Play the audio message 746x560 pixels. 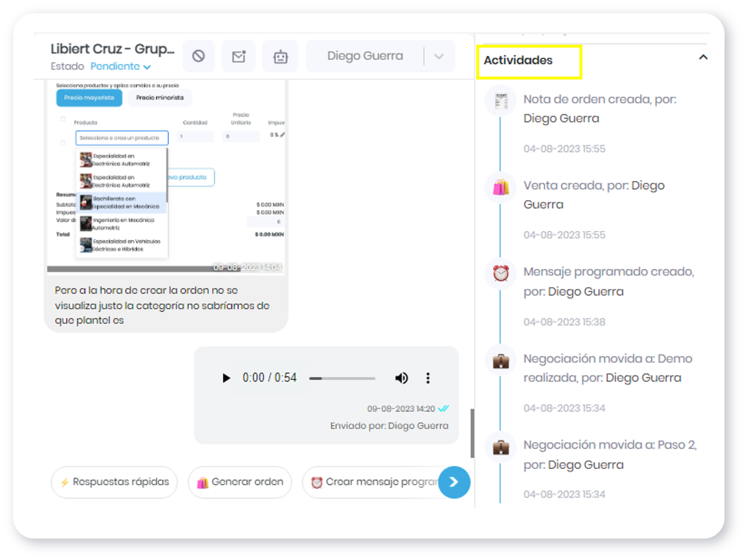point(226,378)
